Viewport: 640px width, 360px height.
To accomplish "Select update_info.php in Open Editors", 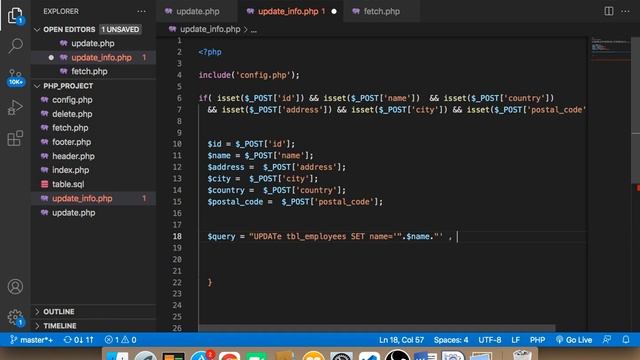I will [x=93, y=58].
